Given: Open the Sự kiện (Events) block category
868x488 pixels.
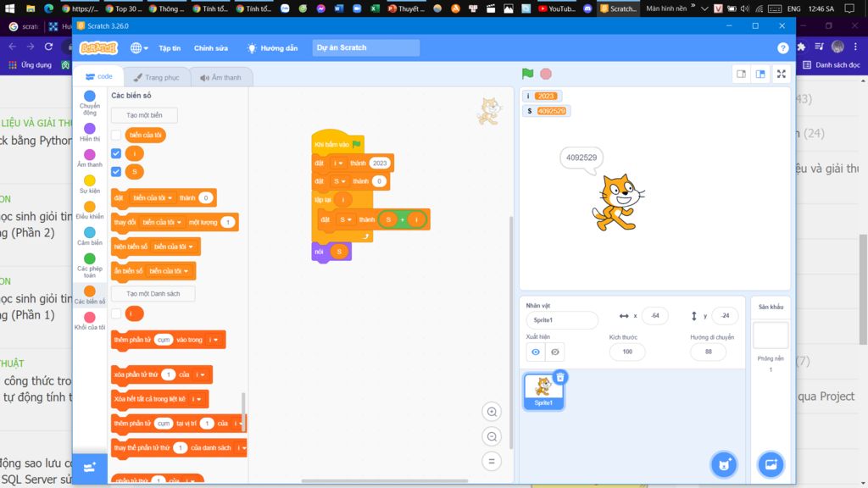Looking at the screenshot, I should click(x=90, y=184).
